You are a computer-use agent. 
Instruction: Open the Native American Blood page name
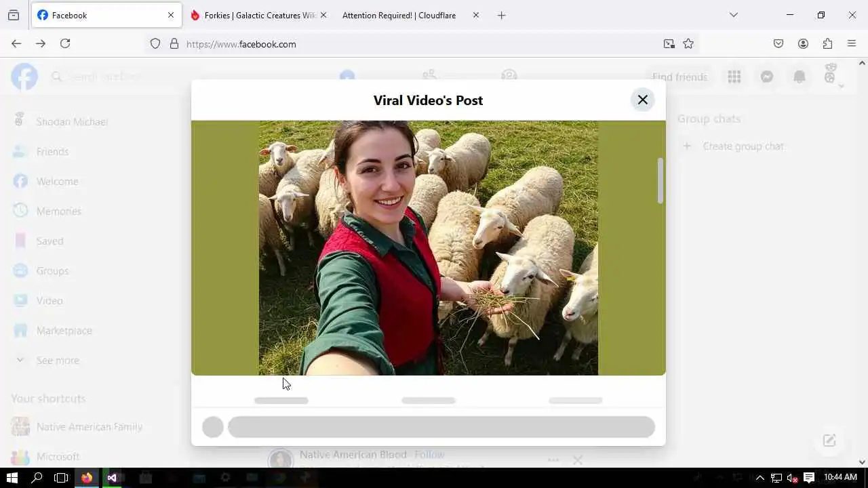pyautogui.click(x=353, y=455)
